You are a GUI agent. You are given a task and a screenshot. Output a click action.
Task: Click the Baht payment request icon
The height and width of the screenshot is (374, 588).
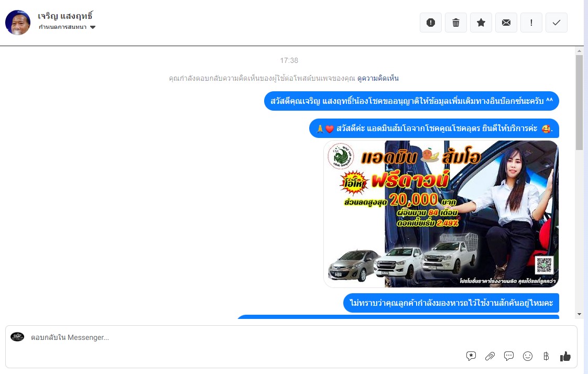pyautogui.click(x=546, y=356)
